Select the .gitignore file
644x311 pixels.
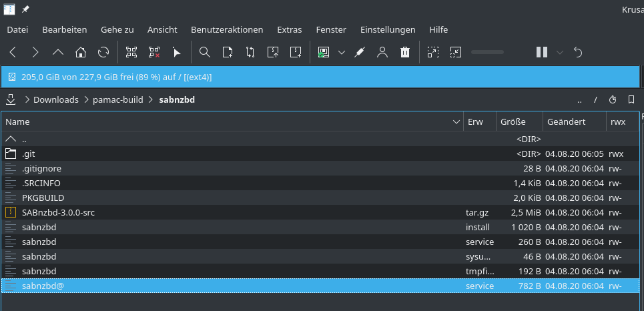[320, 168]
